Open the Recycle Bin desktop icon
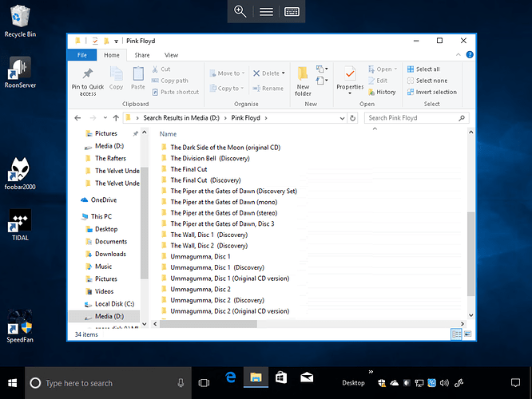The width and height of the screenshot is (532, 399). click(x=20, y=21)
